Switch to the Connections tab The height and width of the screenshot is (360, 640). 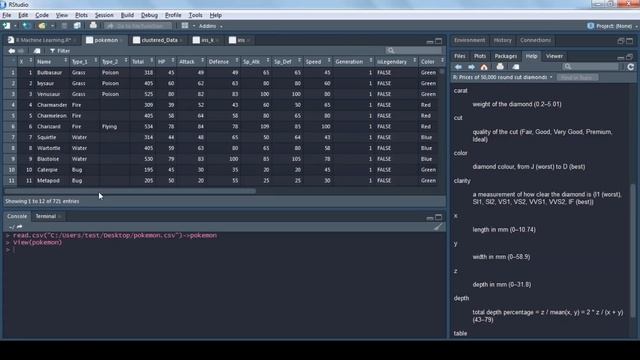(x=535, y=40)
